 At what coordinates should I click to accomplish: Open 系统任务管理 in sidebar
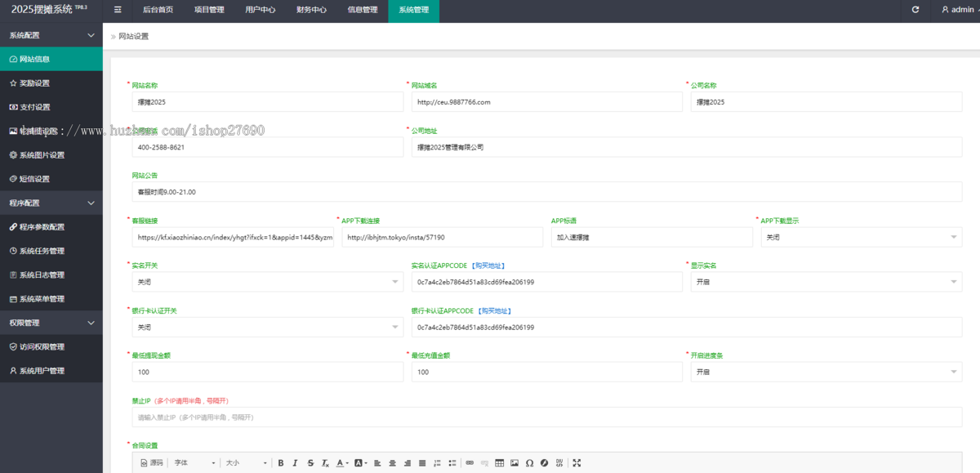[51, 251]
